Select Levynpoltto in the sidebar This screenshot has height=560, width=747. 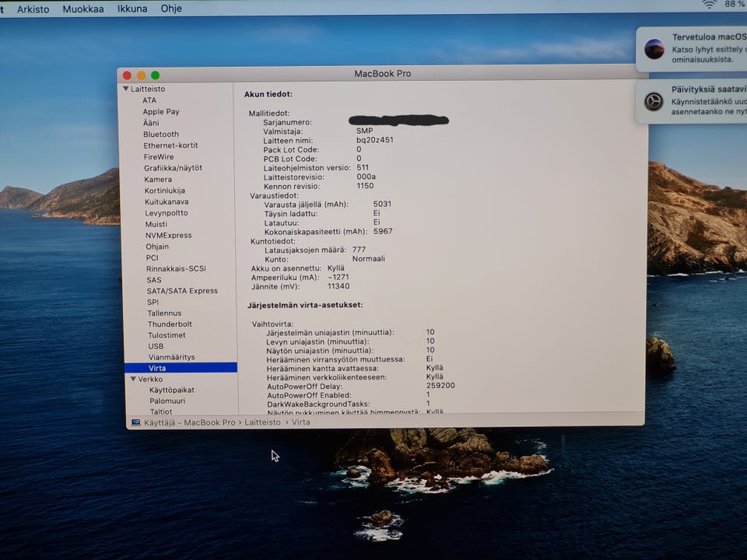167,213
